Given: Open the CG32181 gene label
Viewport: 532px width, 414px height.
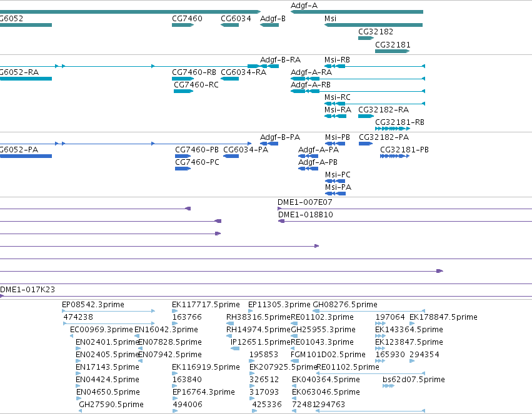Looking at the screenshot, I should pyautogui.click(x=393, y=45).
